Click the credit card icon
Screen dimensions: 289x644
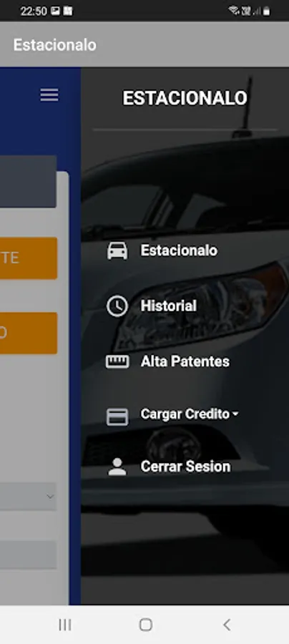click(x=117, y=416)
